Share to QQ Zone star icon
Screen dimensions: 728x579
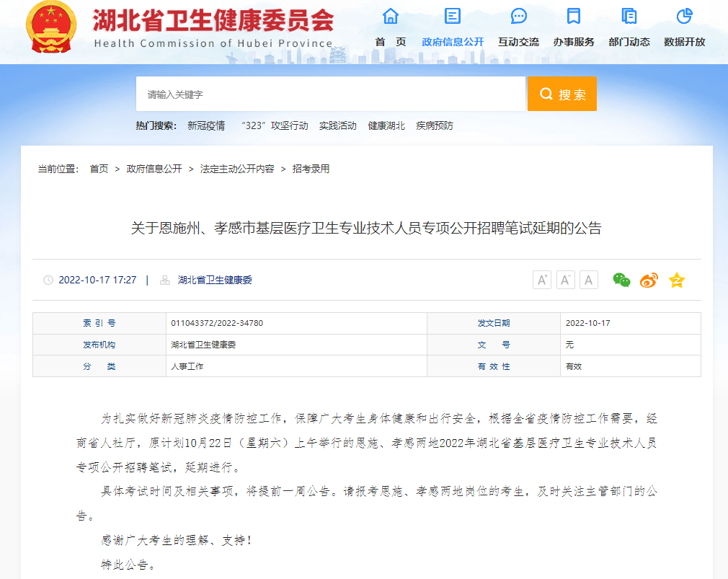coord(676,280)
